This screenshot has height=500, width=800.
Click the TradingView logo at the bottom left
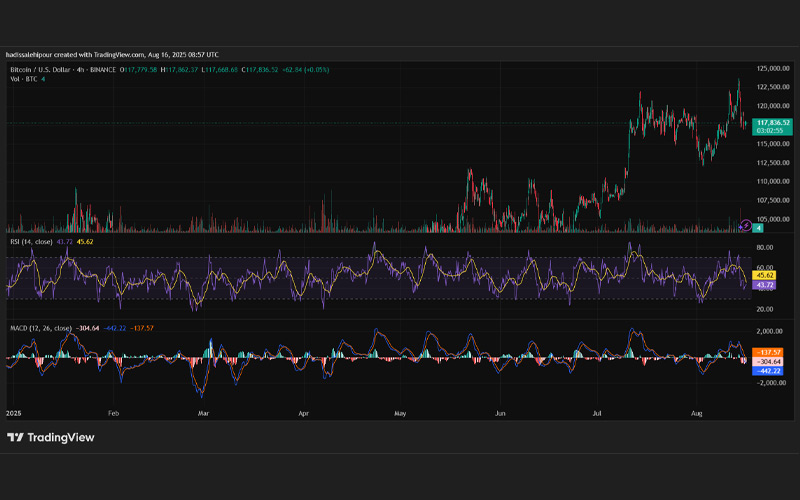(51, 437)
